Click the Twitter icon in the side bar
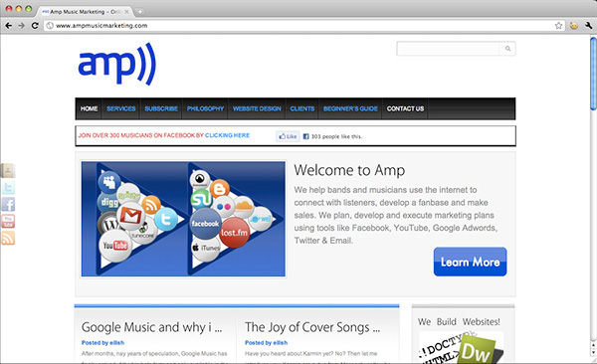597x364 pixels. click(x=8, y=187)
